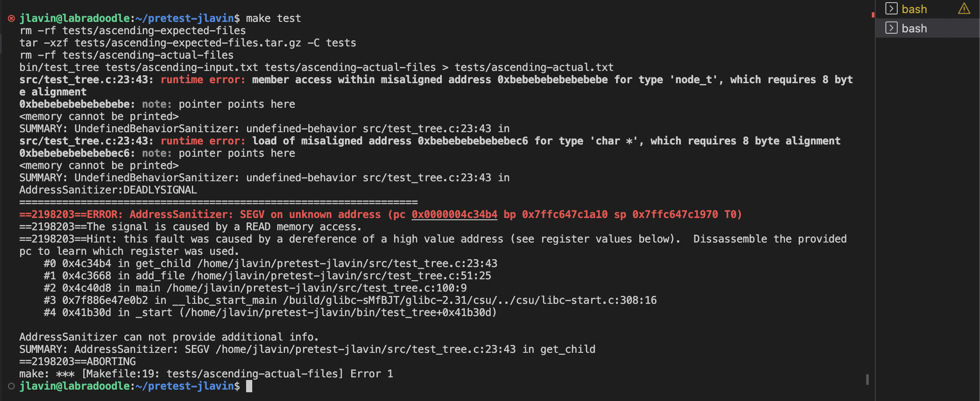Click the red failed-command decoration icon
Screen dimensions: 980x401
tap(11, 18)
